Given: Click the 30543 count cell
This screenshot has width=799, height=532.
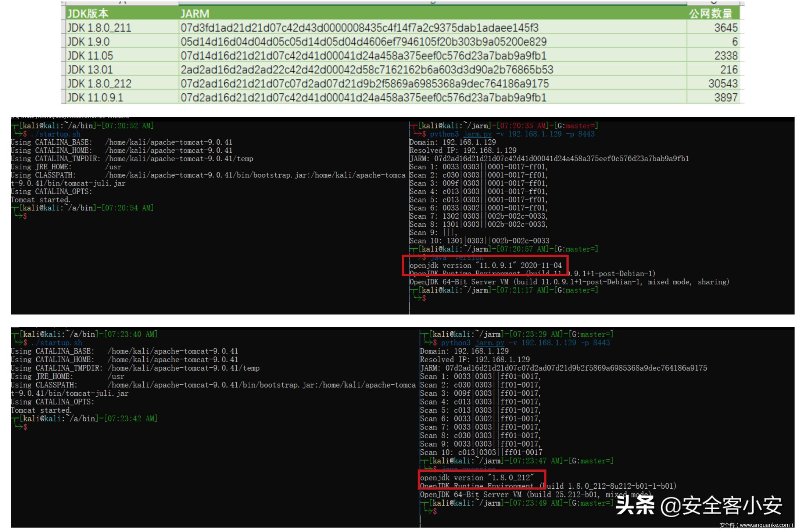Looking at the screenshot, I should click(723, 83).
